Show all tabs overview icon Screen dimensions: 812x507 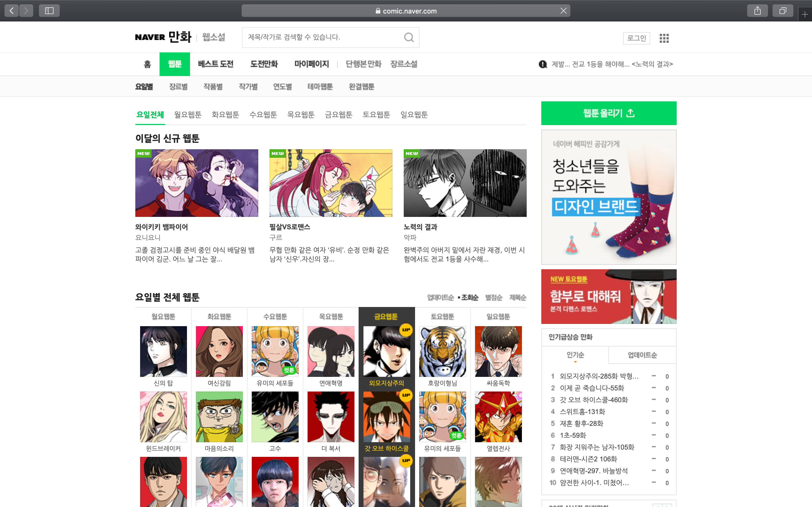(x=782, y=11)
